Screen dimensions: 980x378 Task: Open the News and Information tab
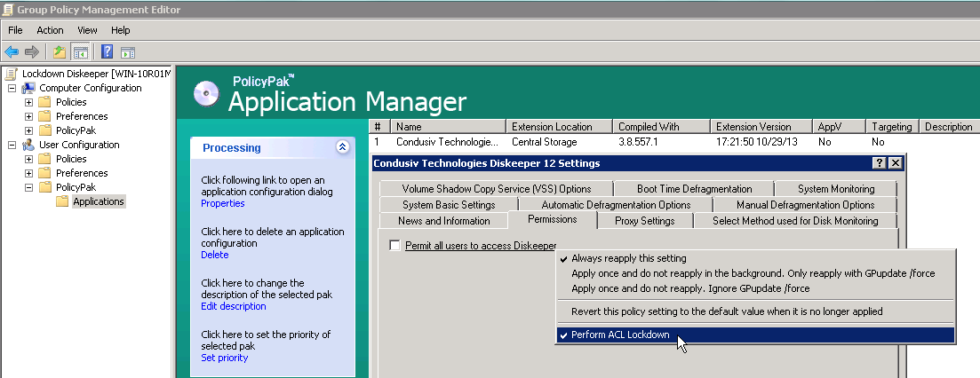443,221
